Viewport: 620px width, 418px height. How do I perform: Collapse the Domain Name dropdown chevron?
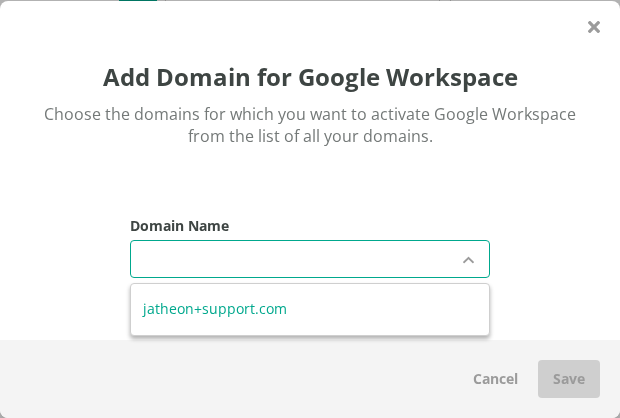468,260
